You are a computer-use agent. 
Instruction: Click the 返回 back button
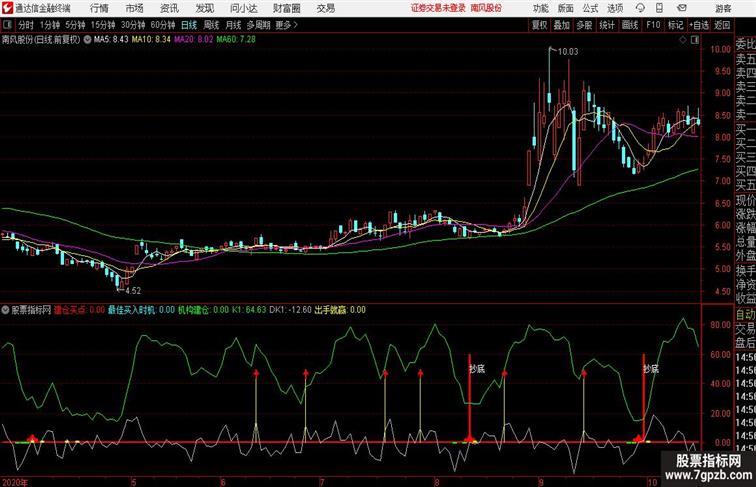tap(722, 25)
